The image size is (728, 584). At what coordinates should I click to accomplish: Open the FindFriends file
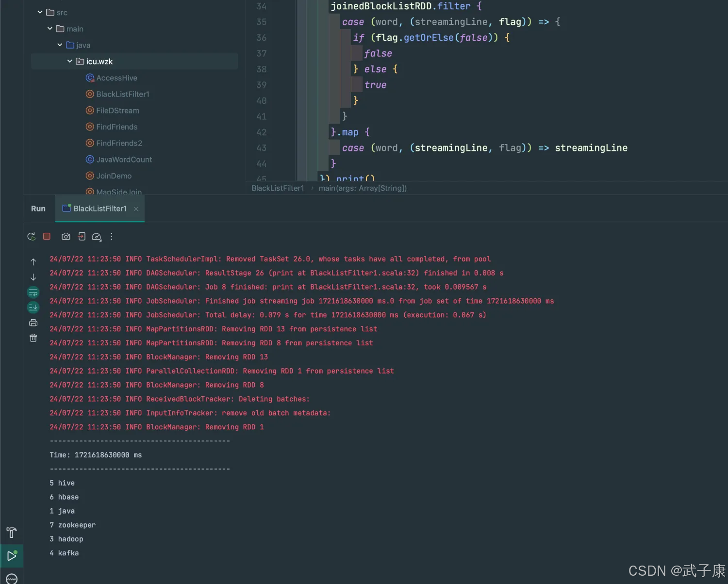(116, 127)
